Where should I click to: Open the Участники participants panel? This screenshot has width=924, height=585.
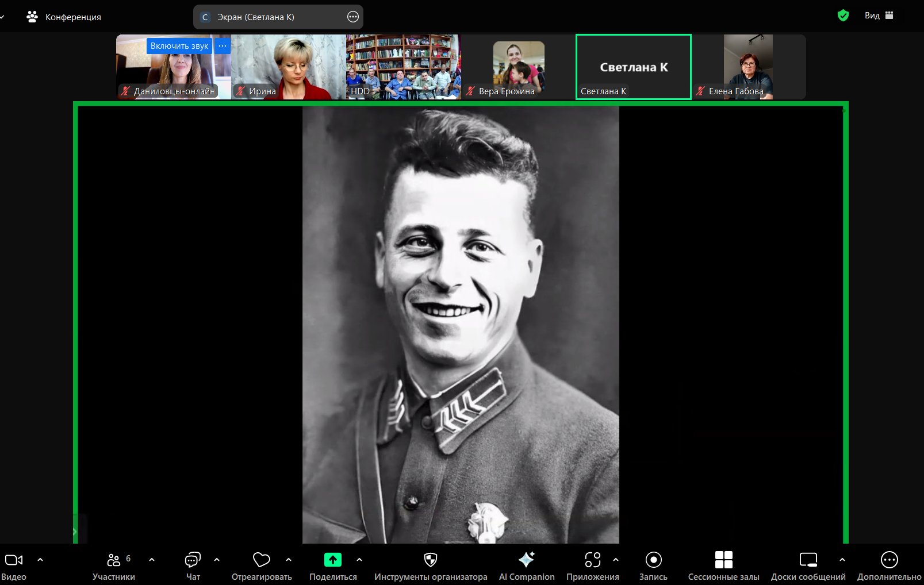click(114, 560)
